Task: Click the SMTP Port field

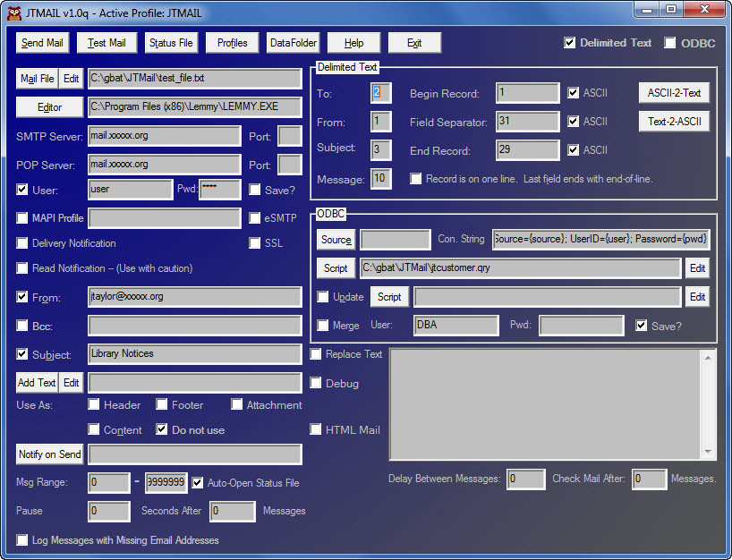Action: (289, 136)
